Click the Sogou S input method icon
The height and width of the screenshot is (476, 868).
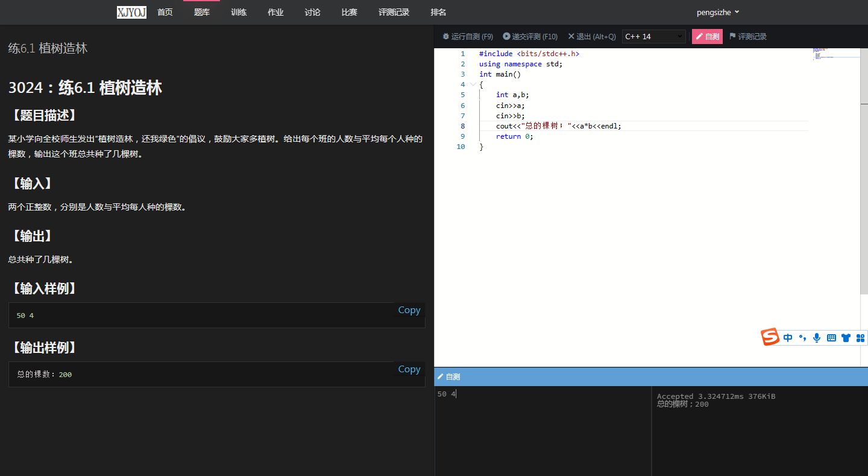point(770,337)
